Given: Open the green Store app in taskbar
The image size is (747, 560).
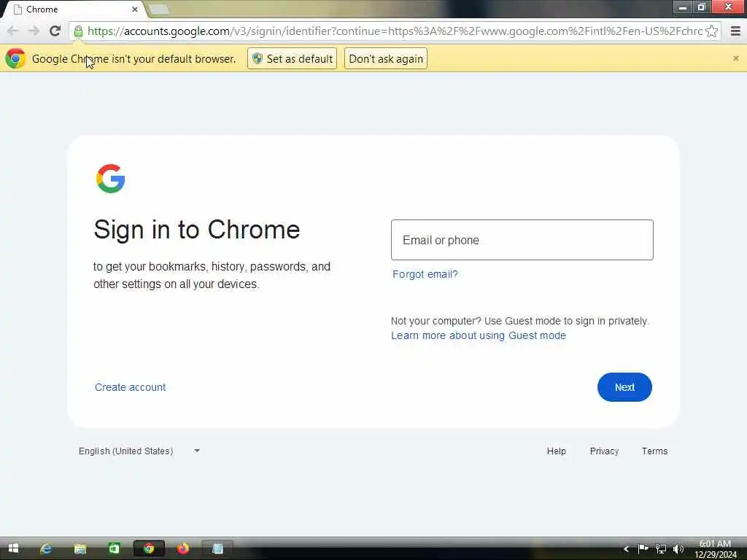Looking at the screenshot, I should point(115,548).
